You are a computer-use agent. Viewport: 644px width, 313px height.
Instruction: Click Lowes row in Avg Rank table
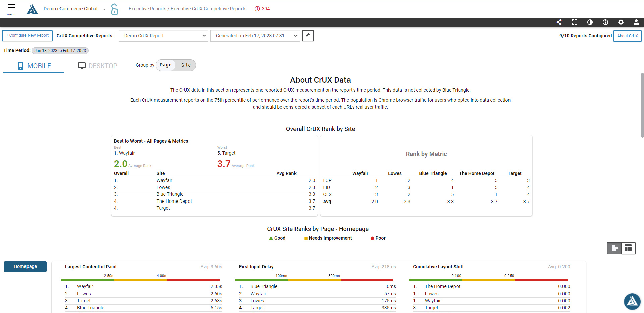pos(214,187)
